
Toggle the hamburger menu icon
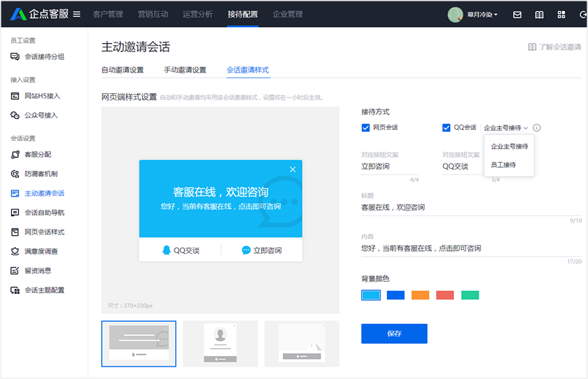click(x=76, y=14)
